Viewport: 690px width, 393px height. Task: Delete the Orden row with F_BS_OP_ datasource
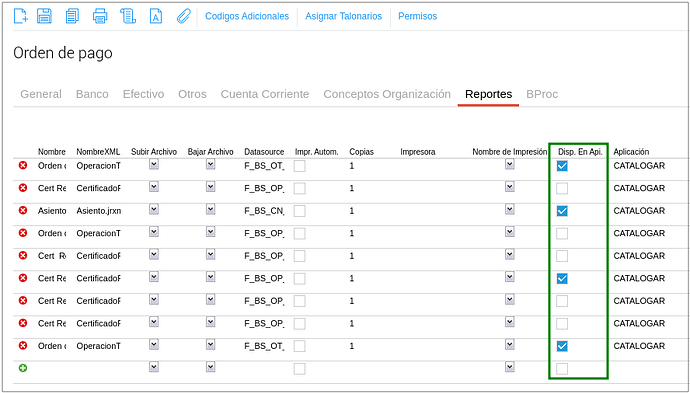(23, 233)
